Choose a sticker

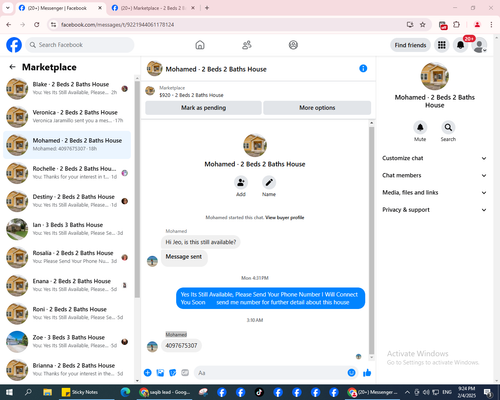[x=173, y=373]
